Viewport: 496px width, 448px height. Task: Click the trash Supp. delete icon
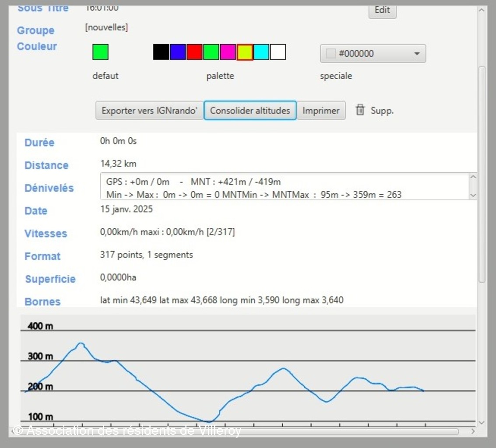click(360, 110)
